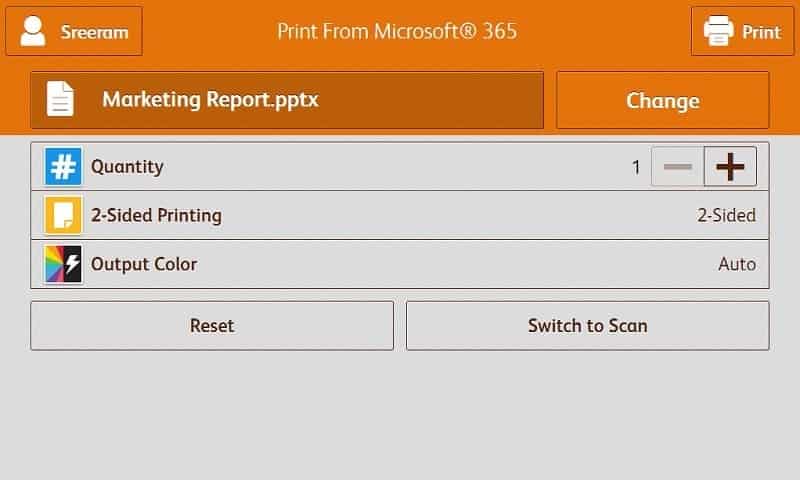
Task: Decrease quantity with the minus button
Action: [677, 167]
